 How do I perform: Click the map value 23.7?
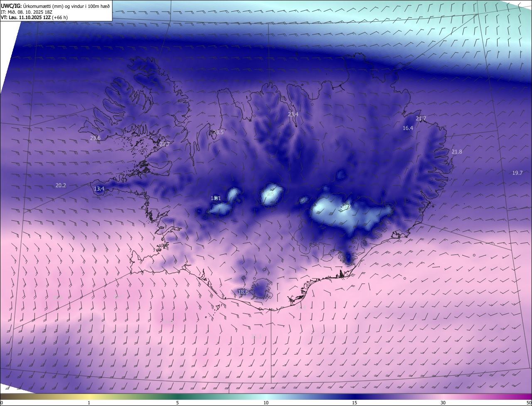coord(165,144)
